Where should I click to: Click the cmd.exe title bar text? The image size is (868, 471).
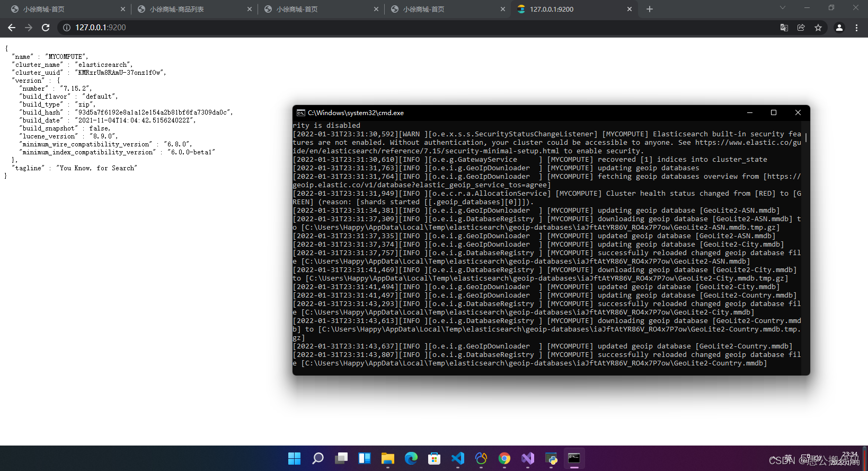pos(356,112)
